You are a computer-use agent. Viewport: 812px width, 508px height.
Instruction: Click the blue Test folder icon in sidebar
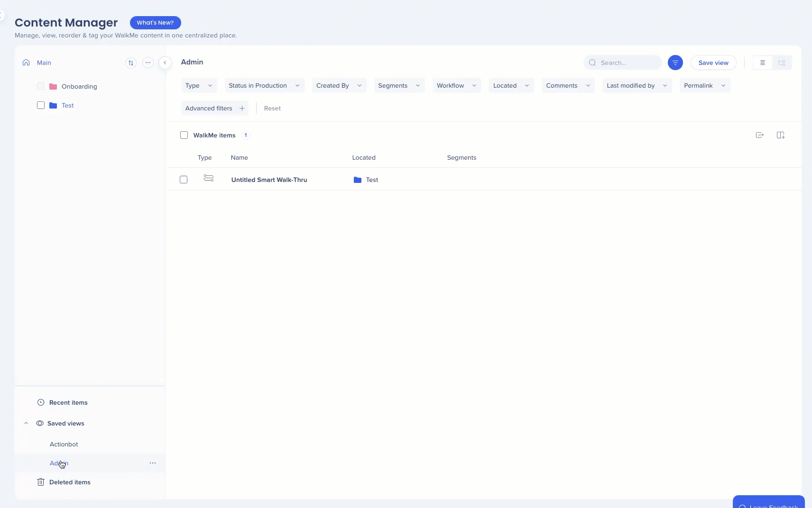[x=53, y=105]
